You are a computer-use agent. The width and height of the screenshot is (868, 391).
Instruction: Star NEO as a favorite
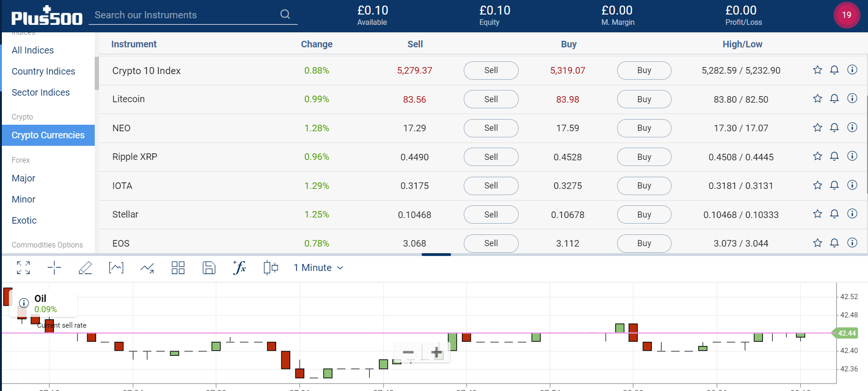point(817,128)
